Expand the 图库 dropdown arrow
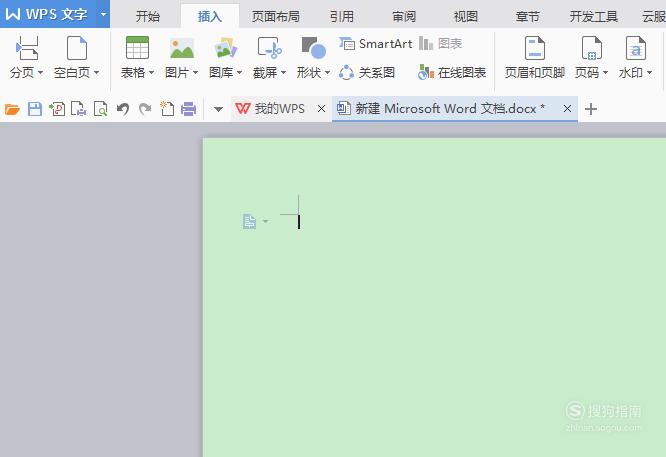Screen dimensions: 666x457 pyautogui.click(x=239, y=73)
